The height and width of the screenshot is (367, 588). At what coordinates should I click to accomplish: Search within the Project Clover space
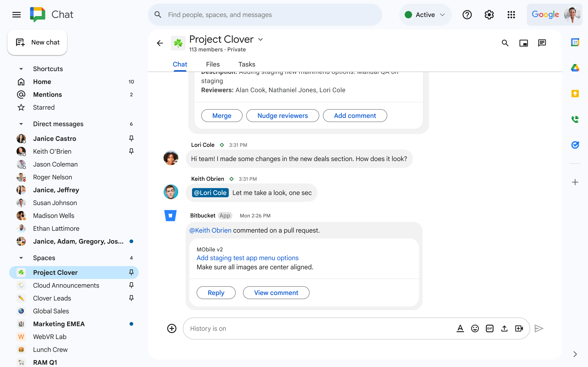click(x=505, y=43)
